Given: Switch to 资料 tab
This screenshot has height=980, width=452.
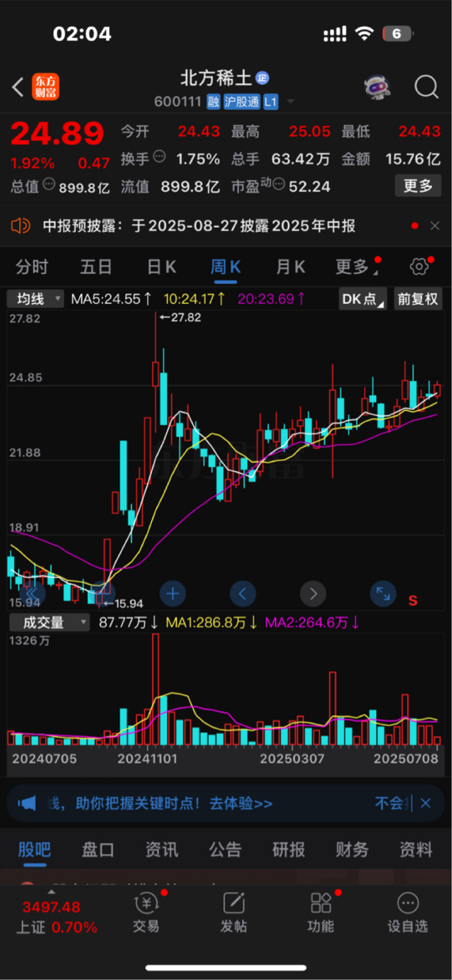Looking at the screenshot, I should click(x=416, y=849).
